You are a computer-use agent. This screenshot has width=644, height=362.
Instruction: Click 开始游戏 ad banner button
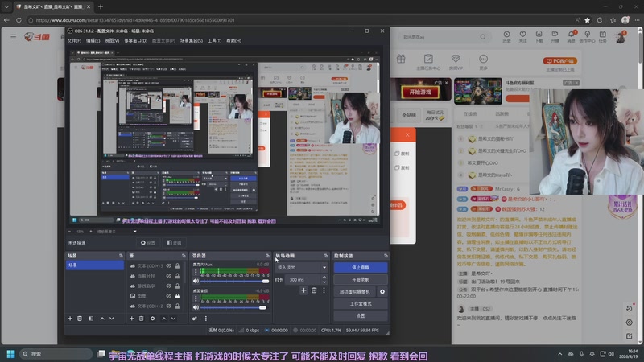click(x=420, y=92)
